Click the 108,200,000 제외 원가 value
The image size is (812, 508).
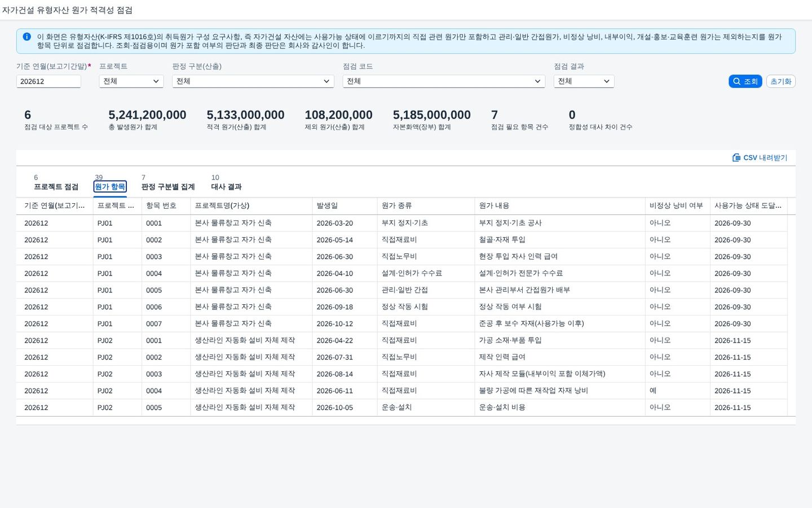(x=338, y=115)
